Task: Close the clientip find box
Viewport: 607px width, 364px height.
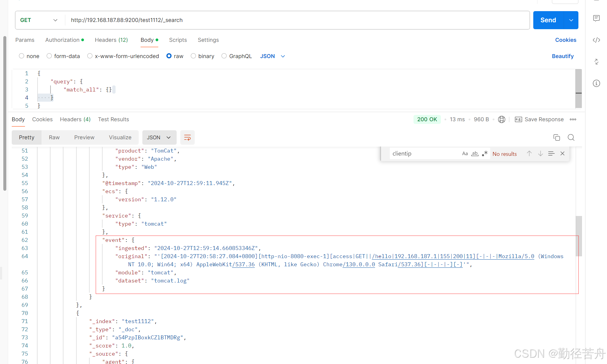Action: [562, 153]
